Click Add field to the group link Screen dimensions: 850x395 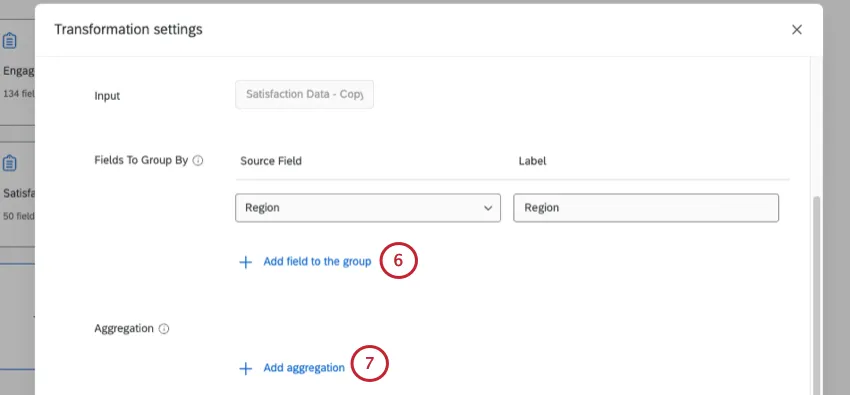pos(317,262)
